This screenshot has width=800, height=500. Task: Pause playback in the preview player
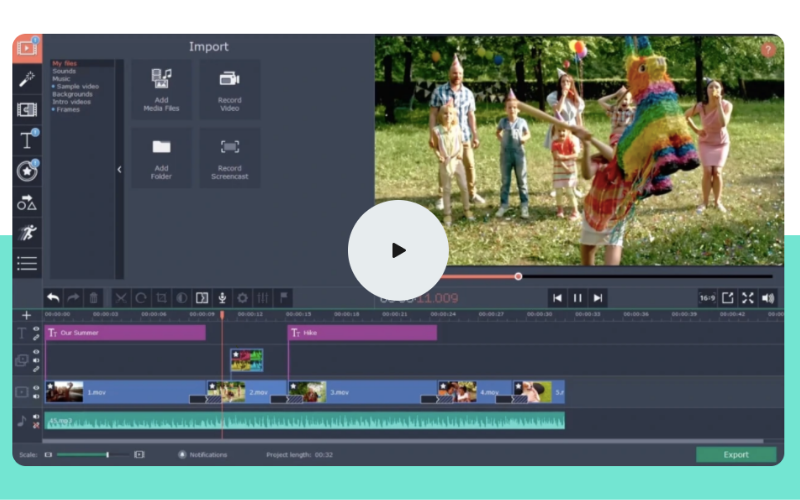(x=578, y=298)
